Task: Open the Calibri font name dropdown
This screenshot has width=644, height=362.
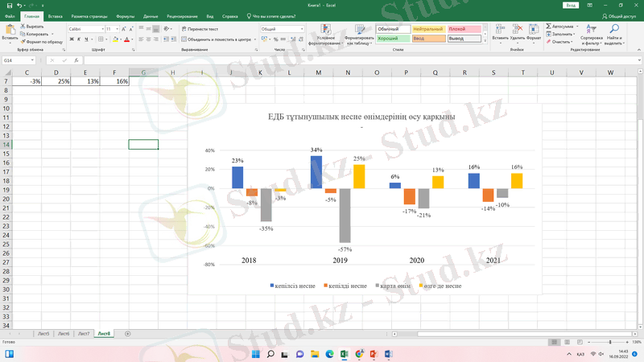Action: [x=101, y=29]
